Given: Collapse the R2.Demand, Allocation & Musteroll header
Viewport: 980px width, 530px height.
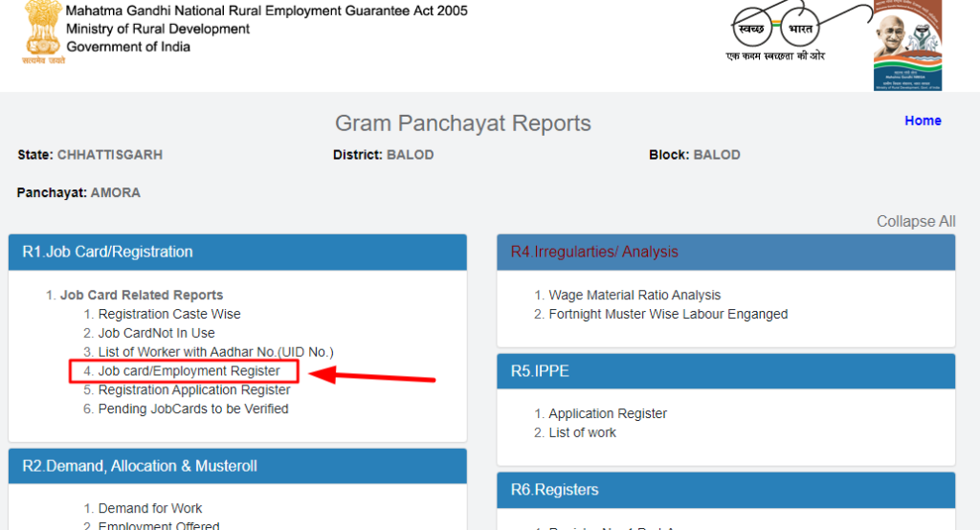Looking at the screenshot, I should click(x=237, y=466).
